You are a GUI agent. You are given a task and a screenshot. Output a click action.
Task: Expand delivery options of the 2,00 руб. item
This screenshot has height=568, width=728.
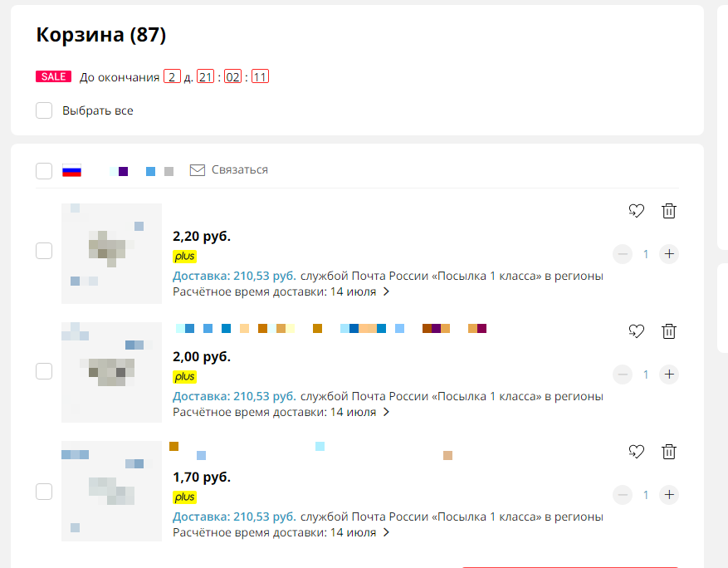click(386, 412)
